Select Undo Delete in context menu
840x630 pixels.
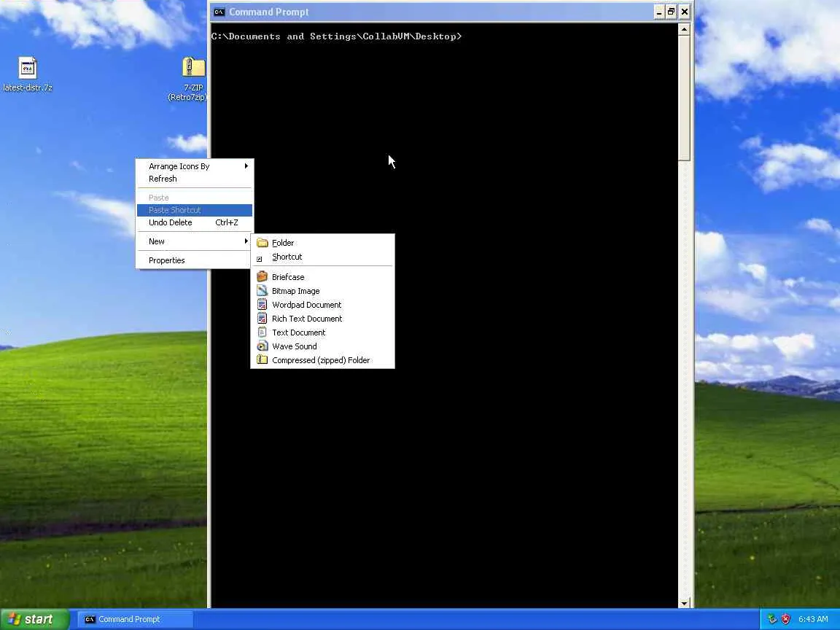point(195,222)
